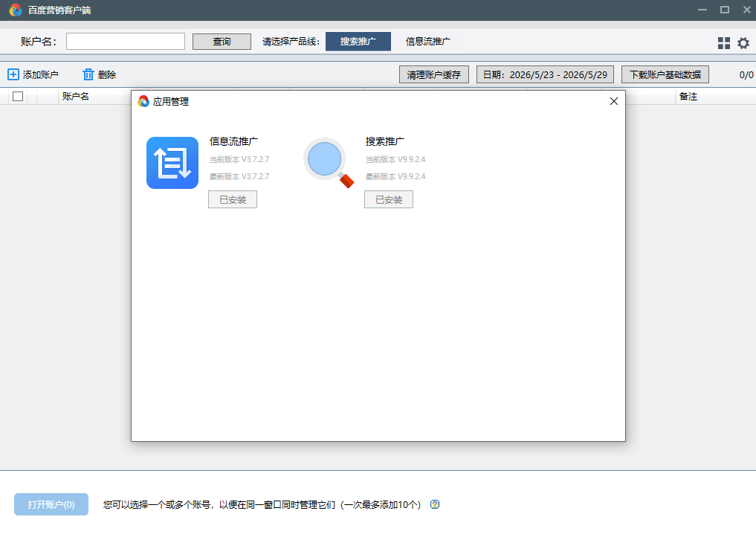The image size is (756, 537).
Task: Click 下载账户基础数据 button
Action: pyautogui.click(x=665, y=75)
